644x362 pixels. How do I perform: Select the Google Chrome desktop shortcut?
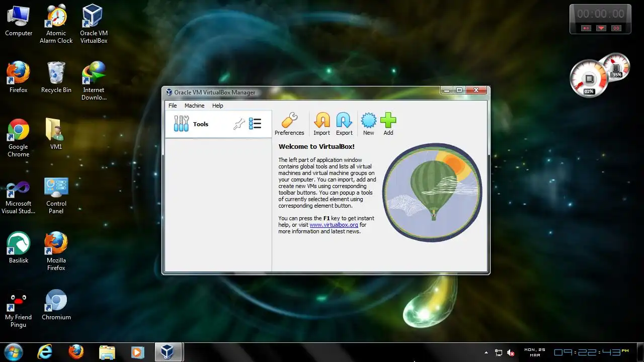click(19, 138)
